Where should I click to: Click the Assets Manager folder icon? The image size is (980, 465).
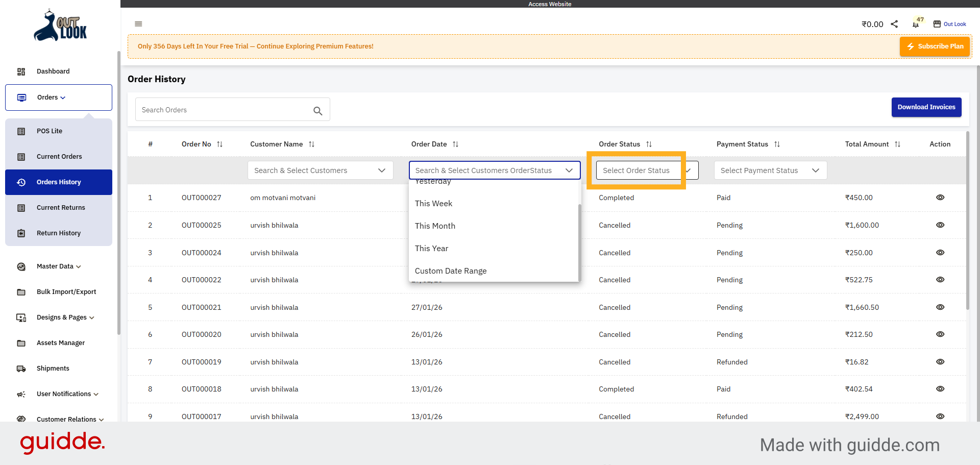click(21, 342)
